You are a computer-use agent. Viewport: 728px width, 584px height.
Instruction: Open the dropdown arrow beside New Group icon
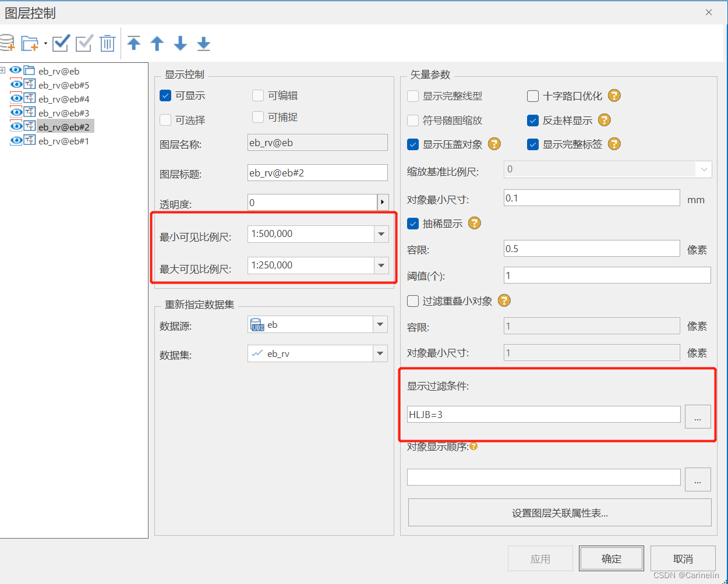pos(45,43)
